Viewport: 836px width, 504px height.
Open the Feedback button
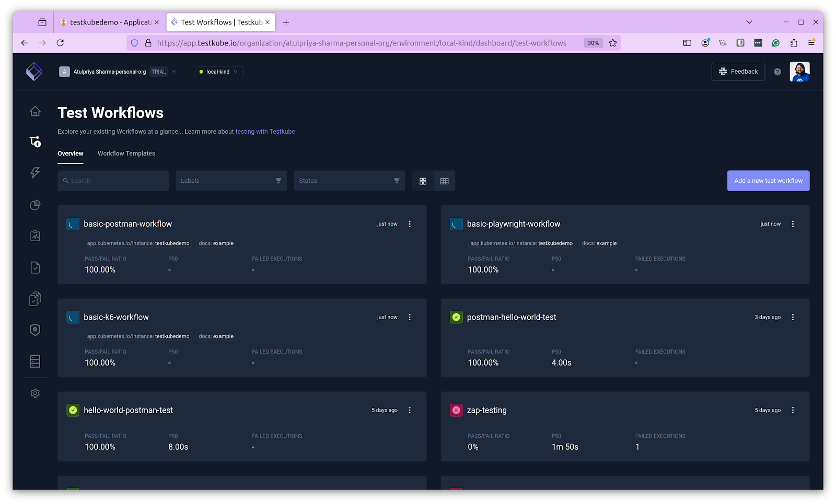(x=738, y=72)
